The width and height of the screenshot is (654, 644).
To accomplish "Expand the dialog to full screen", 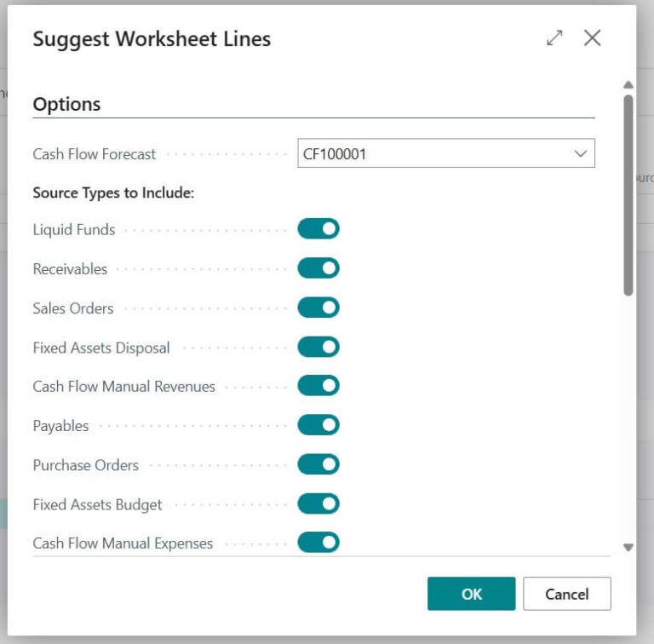I will pos(554,38).
